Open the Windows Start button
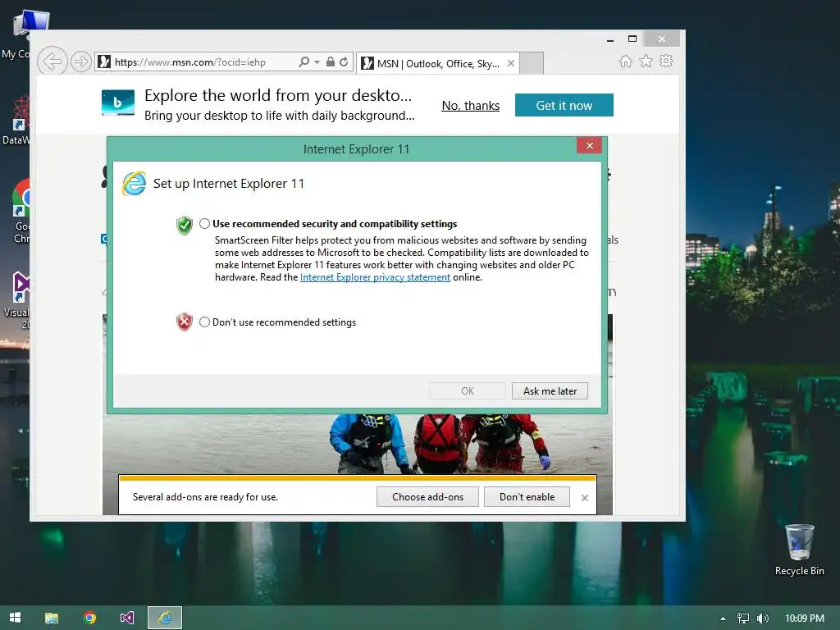Viewport: 840px width, 630px height. (15, 618)
